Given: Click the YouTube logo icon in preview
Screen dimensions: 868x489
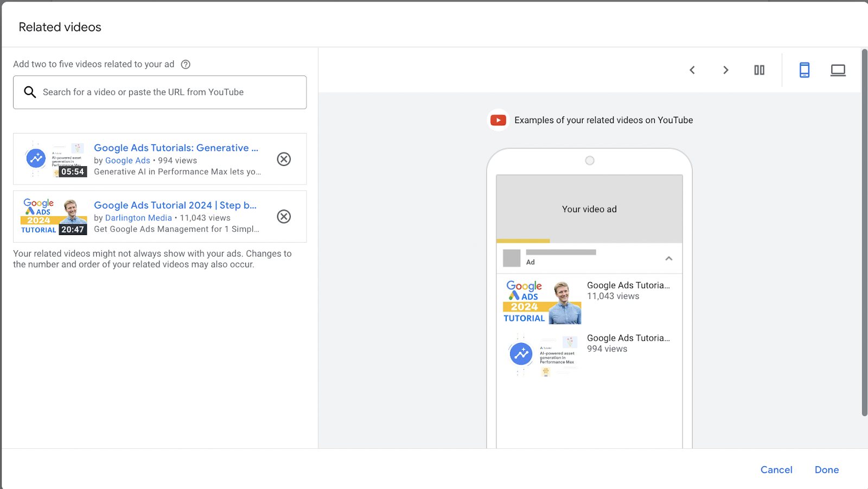Looking at the screenshot, I should tap(498, 120).
